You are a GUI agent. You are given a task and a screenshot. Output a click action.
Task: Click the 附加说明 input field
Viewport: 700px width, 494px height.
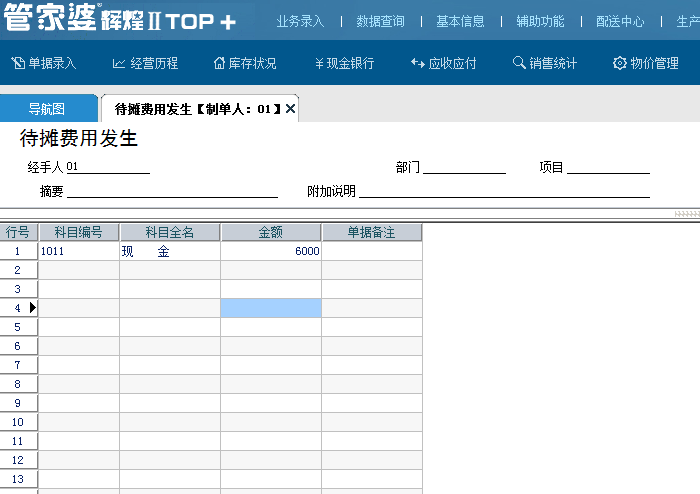click(x=504, y=191)
